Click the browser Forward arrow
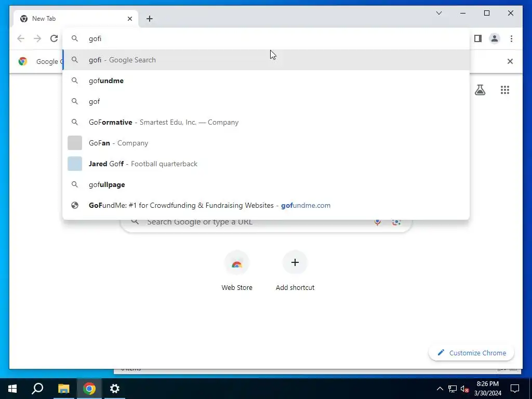532x399 pixels. coord(37,38)
